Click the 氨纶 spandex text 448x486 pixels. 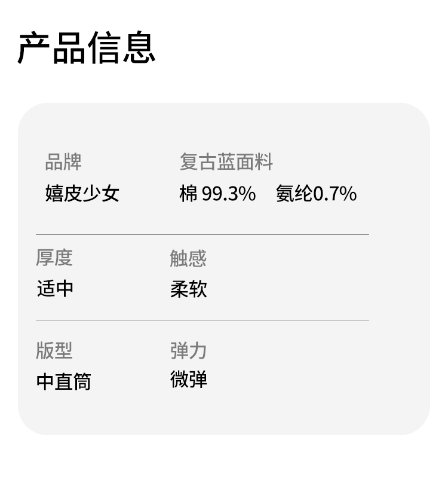point(294,194)
